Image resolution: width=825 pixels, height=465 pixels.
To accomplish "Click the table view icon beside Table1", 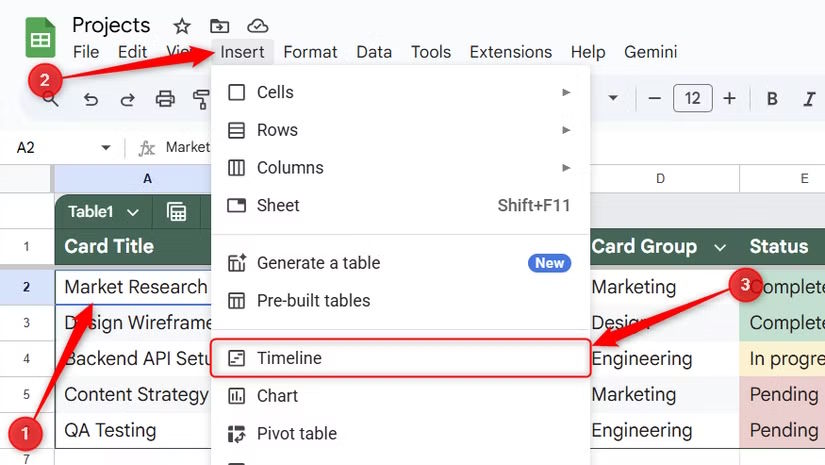I will (177, 212).
